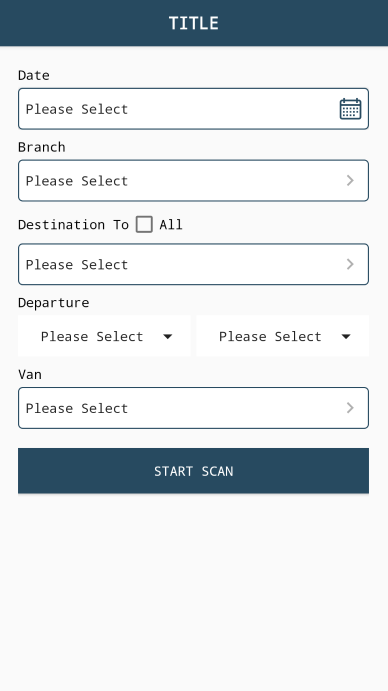Click the Date Please Select input

(x=194, y=109)
